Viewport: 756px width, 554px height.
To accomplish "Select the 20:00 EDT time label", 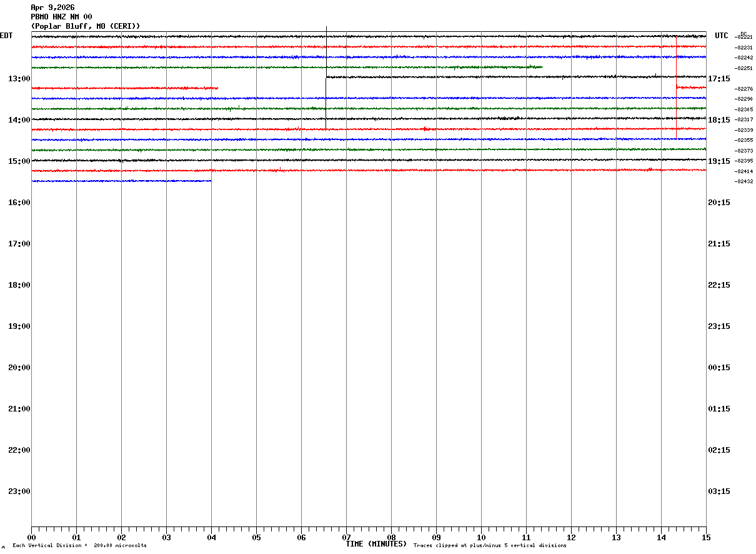I will tap(19, 368).
